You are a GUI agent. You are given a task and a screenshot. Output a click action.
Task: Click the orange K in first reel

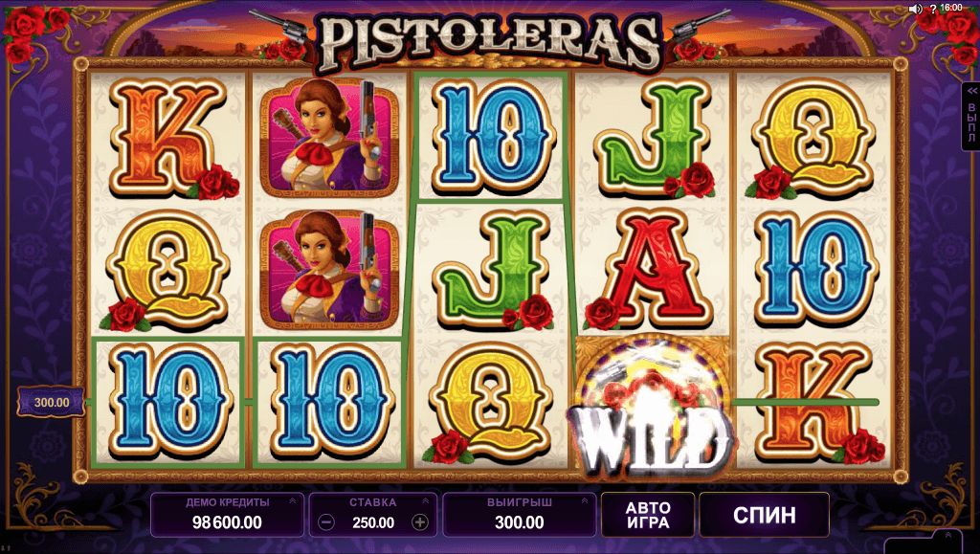(170, 139)
